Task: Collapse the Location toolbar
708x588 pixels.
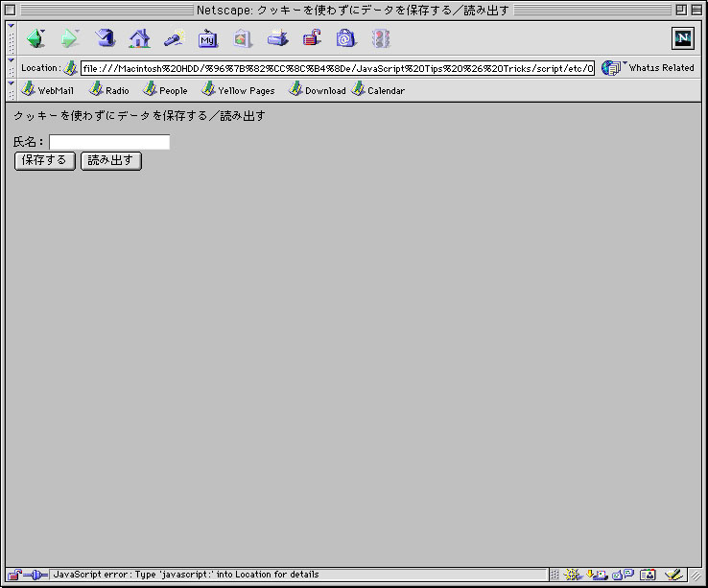Action: [x=12, y=68]
